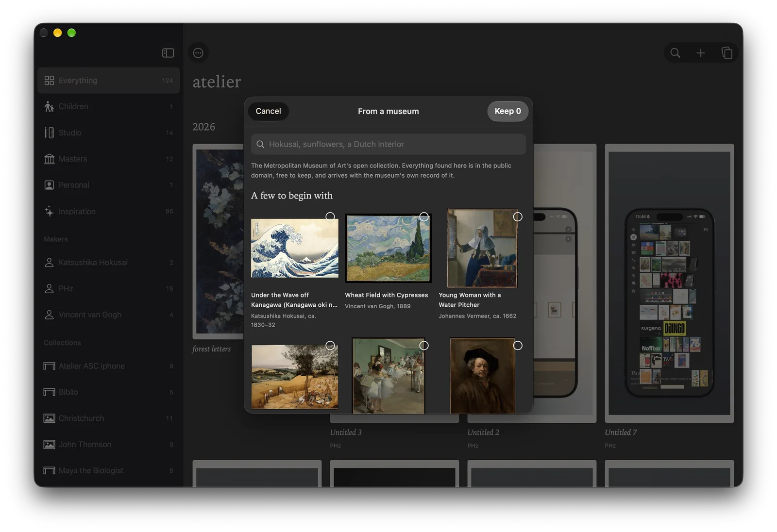Open the Personal sidebar category
Screen dimensions: 777x532
pyautogui.click(x=109, y=185)
